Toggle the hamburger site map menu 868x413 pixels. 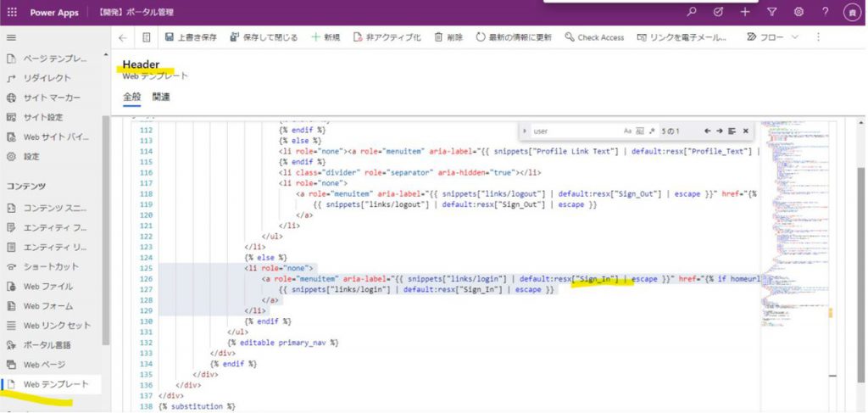[x=11, y=37]
